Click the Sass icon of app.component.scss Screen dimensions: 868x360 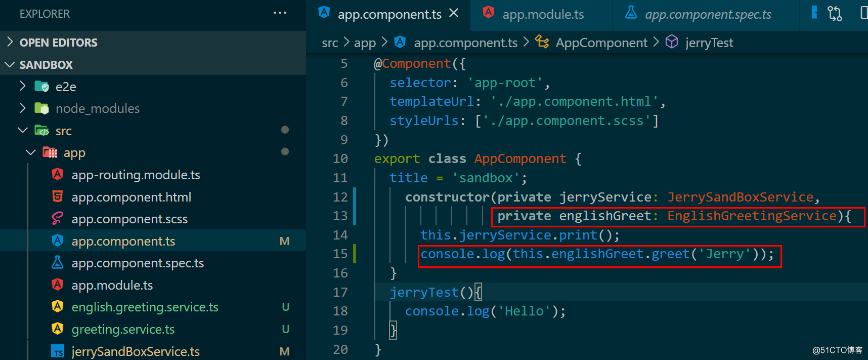[x=58, y=219]
